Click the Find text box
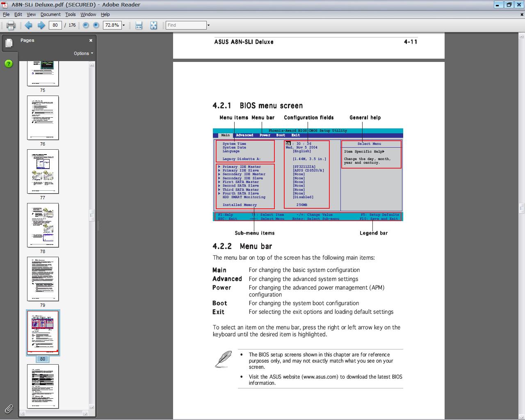525x420 pixels. point(186,25)
